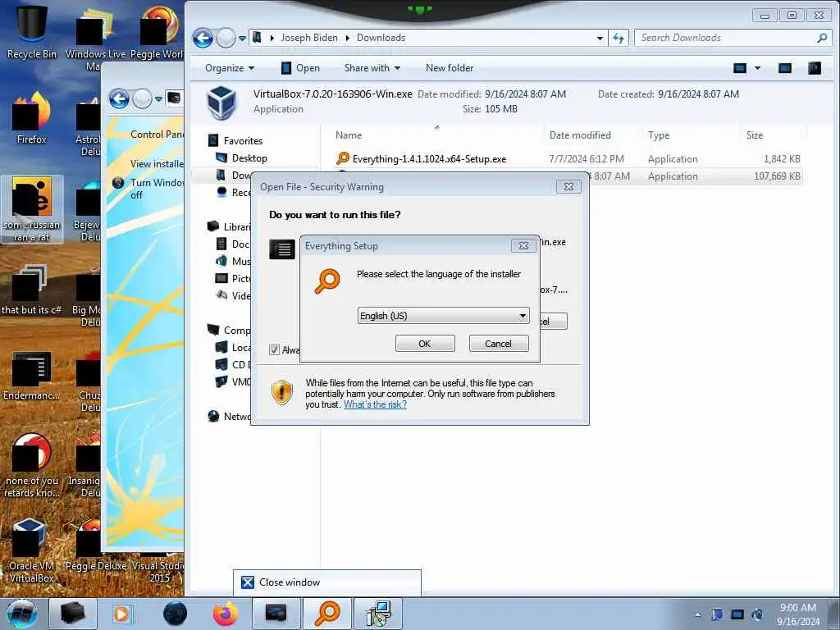The width and height of the screenshot is (840, 630).
Task: Click Open in the Explorer toolbar
Action: click(300, 68)
